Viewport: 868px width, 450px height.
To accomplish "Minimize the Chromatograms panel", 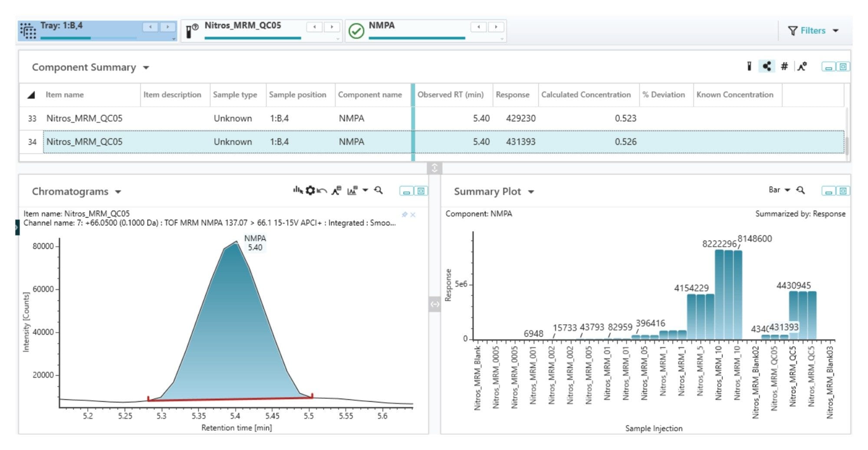I will [406, 191].
